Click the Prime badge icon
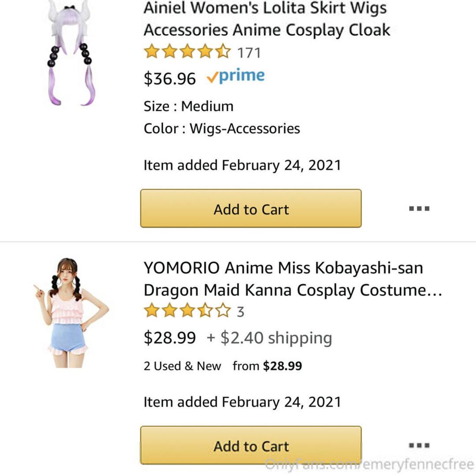The image size is (476, 475). pyautogui.click(x=236, y=77)
